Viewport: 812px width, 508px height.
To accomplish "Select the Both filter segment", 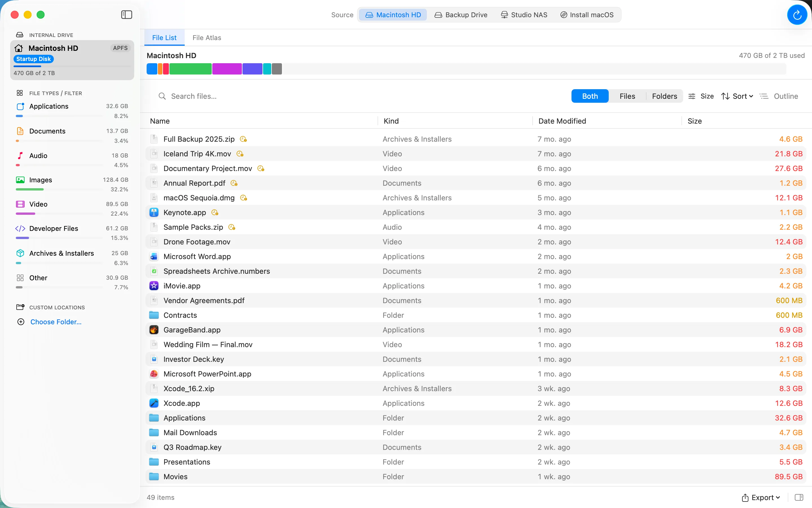I will [x=590, y=96].
